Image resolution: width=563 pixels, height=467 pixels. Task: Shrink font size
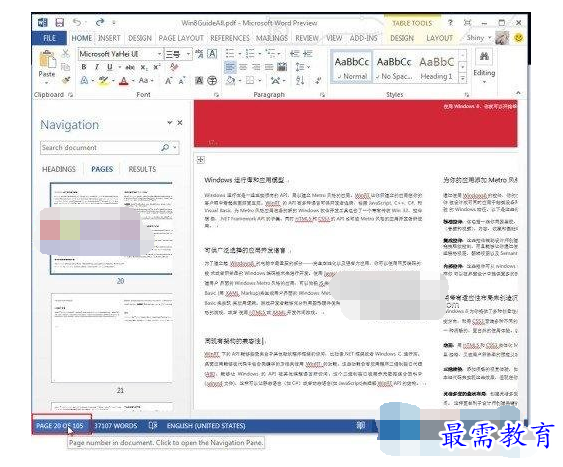click(181, 81)
